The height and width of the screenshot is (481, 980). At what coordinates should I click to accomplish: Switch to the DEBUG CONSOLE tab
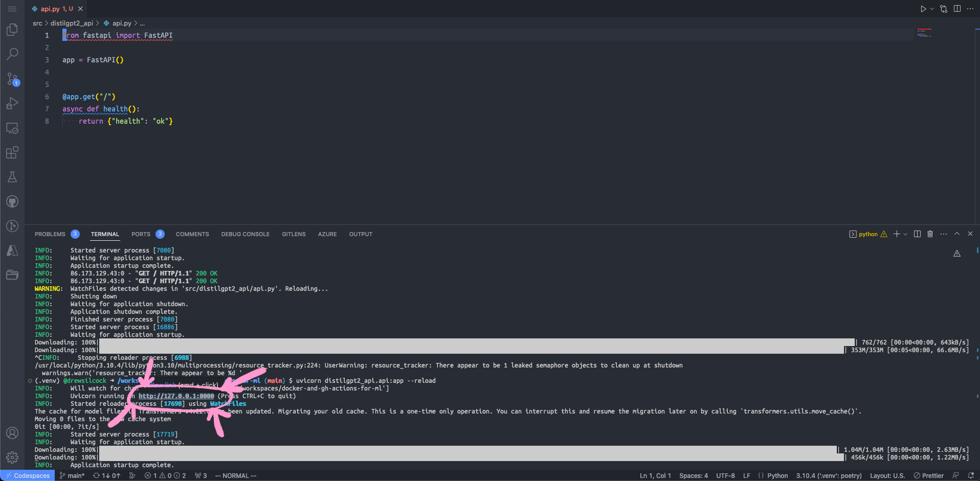[245, 234]
